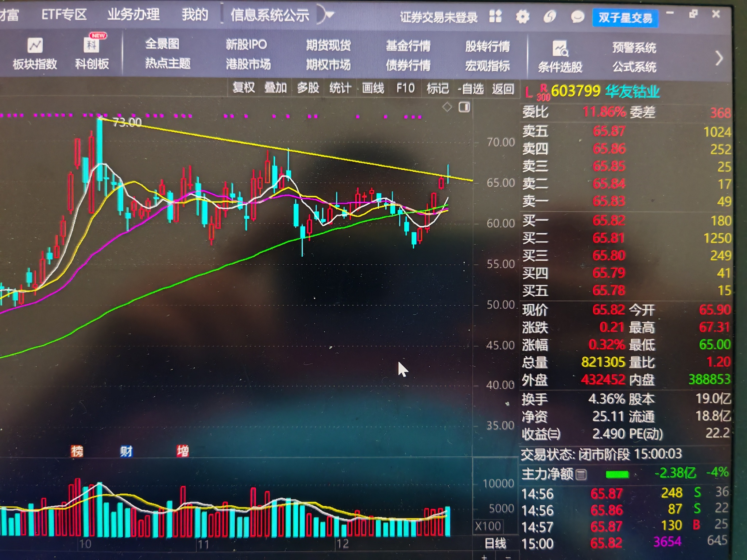The width and height of the screenshot is (747, 560).
Task: Open the settings gear icon
Action: click(x=522, y=17)
